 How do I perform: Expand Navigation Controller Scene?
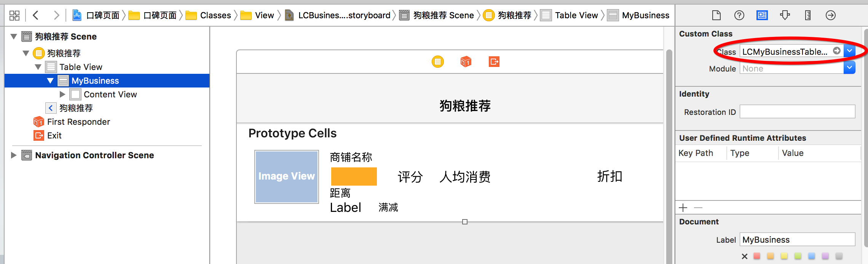(x=14, y=155)
